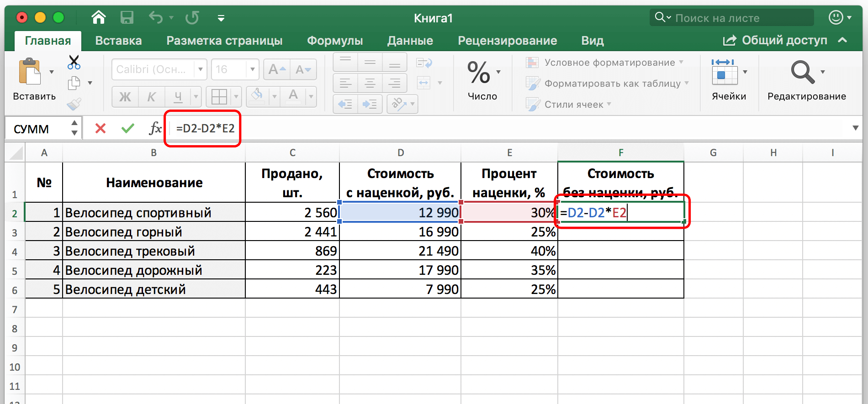
Task: Click the fx Insert Function icon
Action: tap(155, 128)
